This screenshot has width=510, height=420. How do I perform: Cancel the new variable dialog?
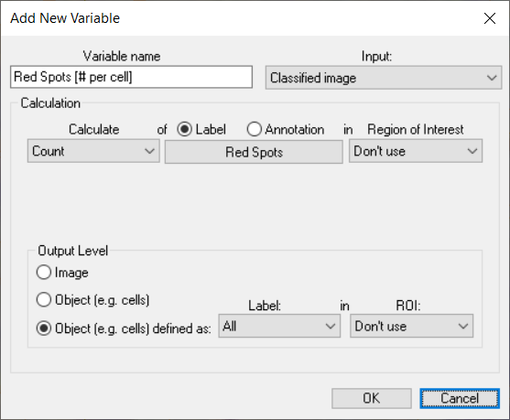[x=460, y=398]
